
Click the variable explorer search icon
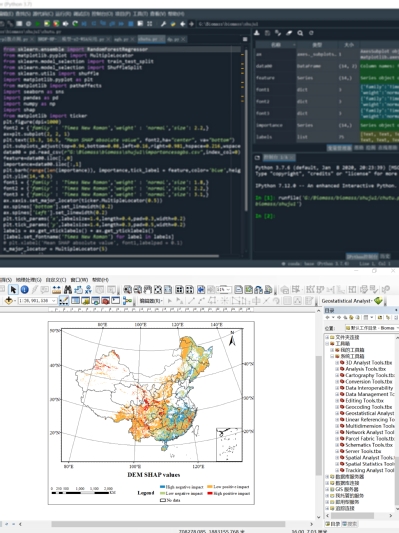300,33
